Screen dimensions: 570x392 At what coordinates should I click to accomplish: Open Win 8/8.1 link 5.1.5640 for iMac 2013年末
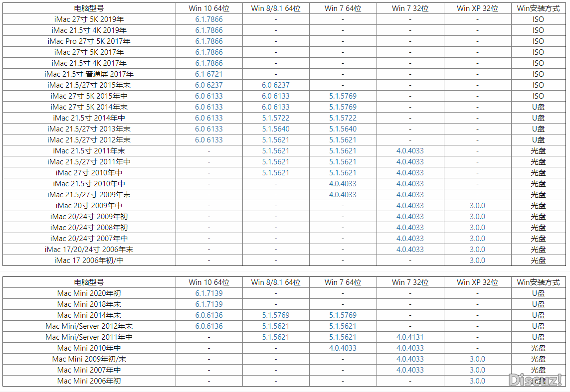pyautogui.click(x=276, y=129)
